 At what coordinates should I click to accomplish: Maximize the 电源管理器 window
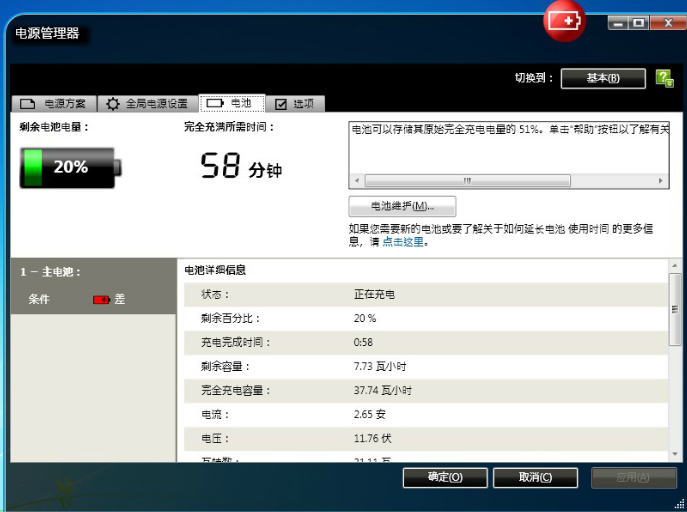tap(638, 21)
